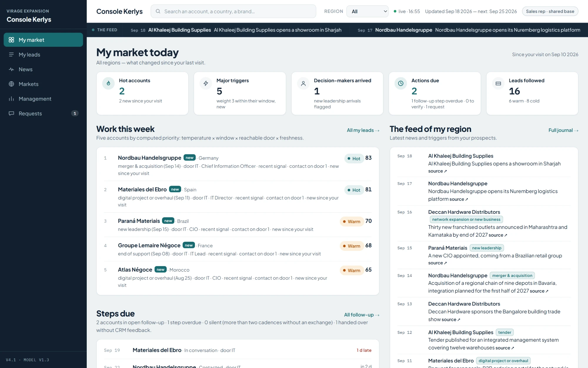Click the new tag beside Nordbau Handelsgruppe

[x=190, y=158]
